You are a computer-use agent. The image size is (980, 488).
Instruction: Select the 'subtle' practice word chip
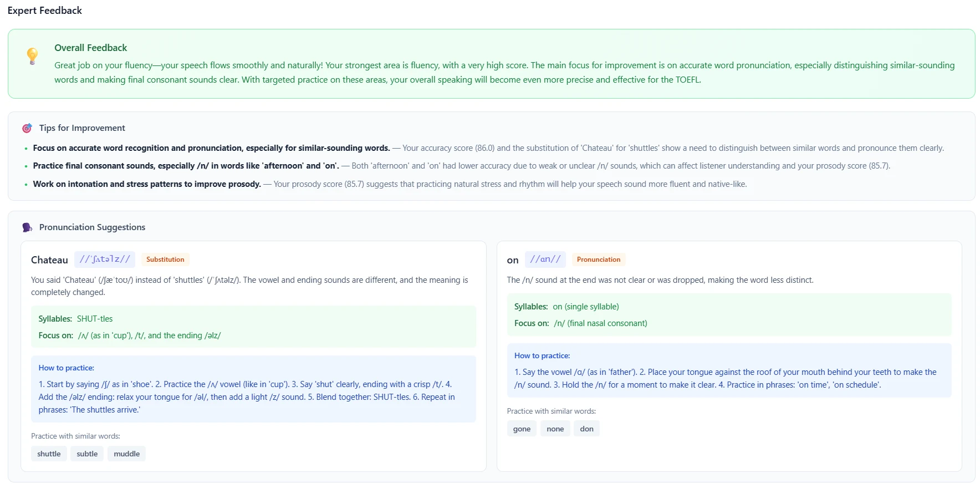(87, 454)
